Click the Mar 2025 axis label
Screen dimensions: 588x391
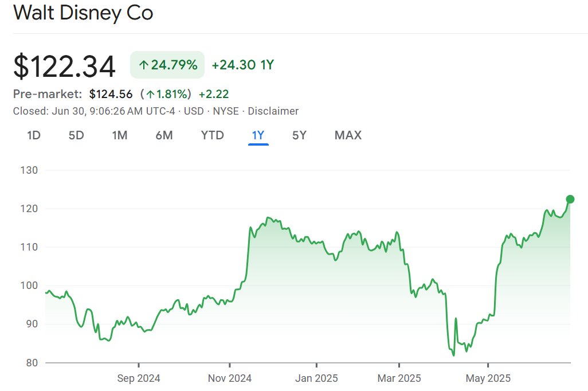[x=399, y=378]
